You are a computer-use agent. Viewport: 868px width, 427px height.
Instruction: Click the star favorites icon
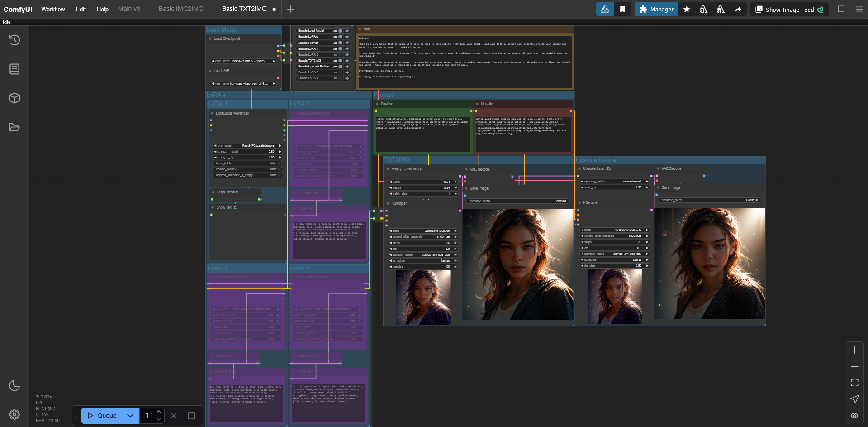(x=687, y=9)
